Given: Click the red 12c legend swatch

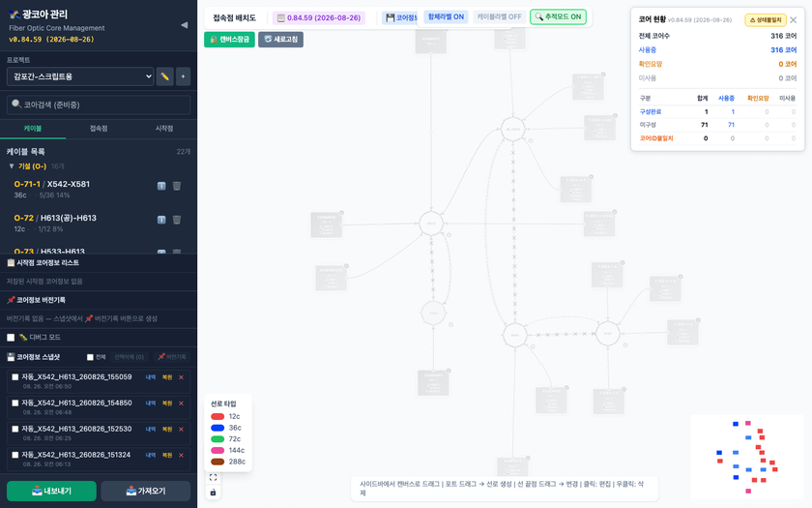Looking at the screenshot, I should coord(217,417).
